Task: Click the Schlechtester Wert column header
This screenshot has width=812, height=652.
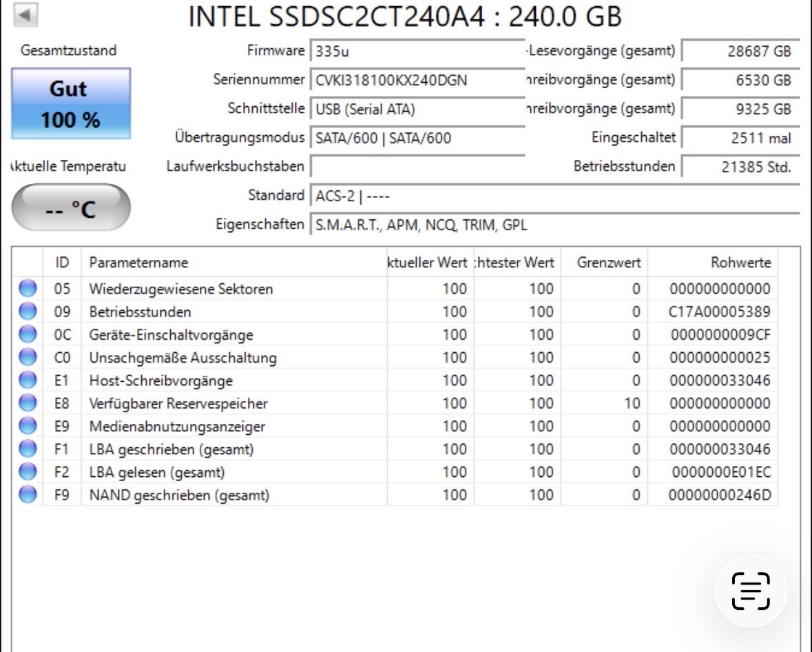Action: tap(517, 263)
